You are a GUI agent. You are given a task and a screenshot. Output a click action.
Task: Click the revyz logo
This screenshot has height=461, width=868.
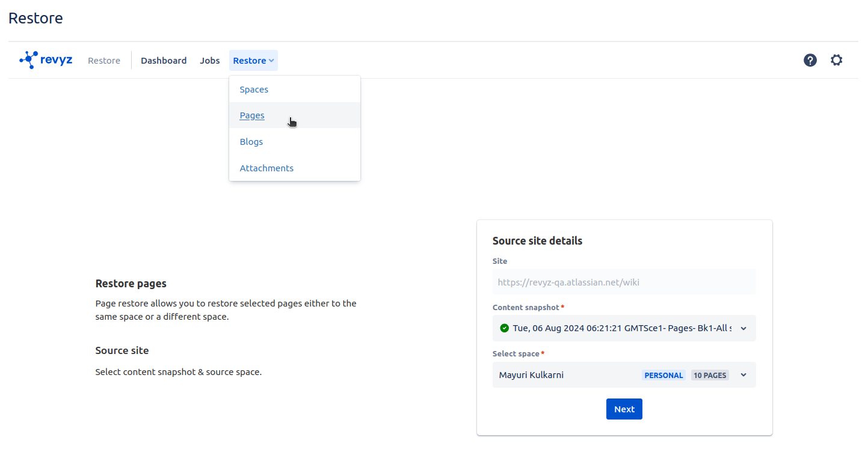(x=46, y=60)
